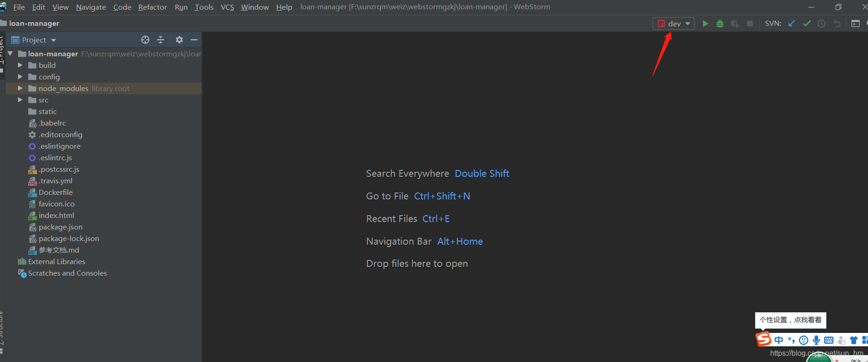This screenshot has height=362, width=868.
Task: Open the Help menu
Action: click(x=284, y=7)
